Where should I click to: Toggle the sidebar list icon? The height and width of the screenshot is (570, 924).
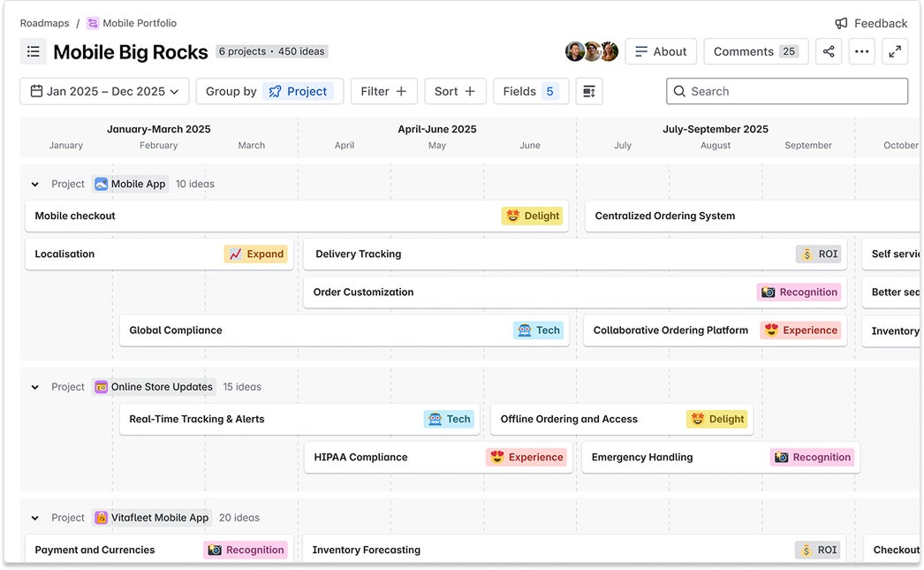click(x=34, y=51)
